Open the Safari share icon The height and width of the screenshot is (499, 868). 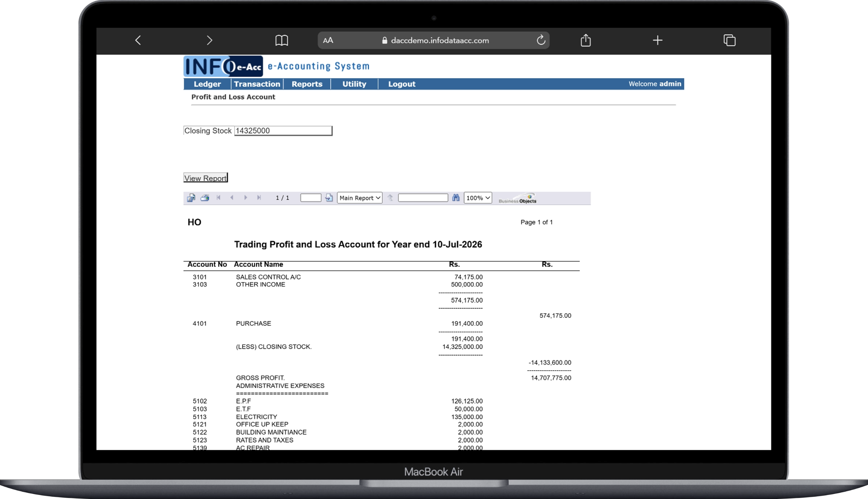pyautogui.click(x=585, y=40)
